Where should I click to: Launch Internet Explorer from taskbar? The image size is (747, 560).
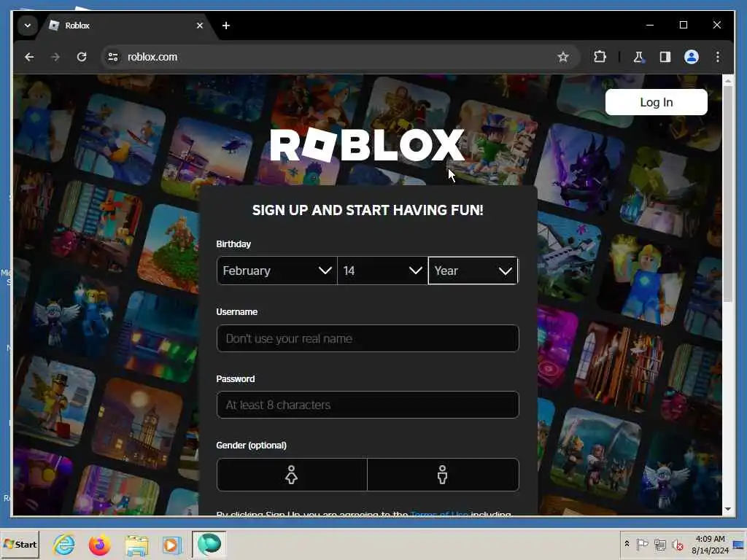(x=64, y=544)
